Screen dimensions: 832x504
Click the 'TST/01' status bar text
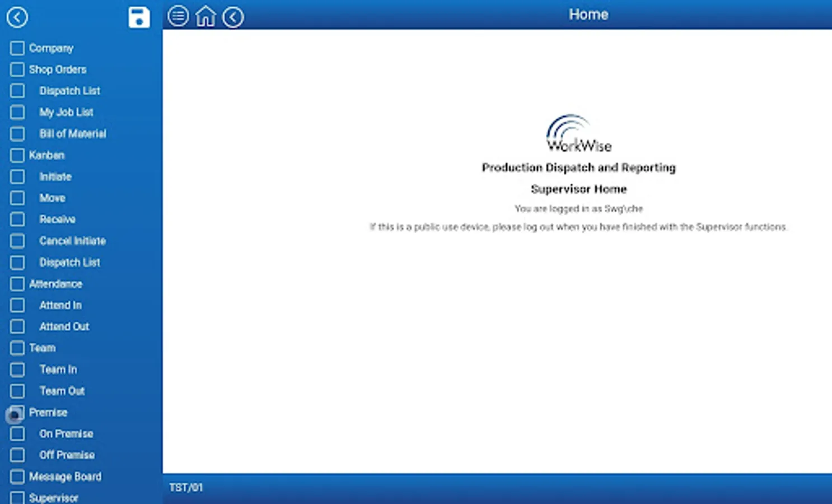tap(186, 488)
